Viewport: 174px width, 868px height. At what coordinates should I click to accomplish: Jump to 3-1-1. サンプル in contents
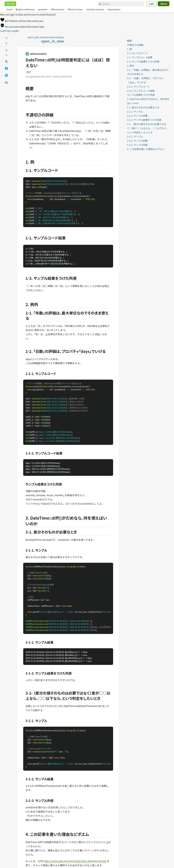(x=135, y=112)
